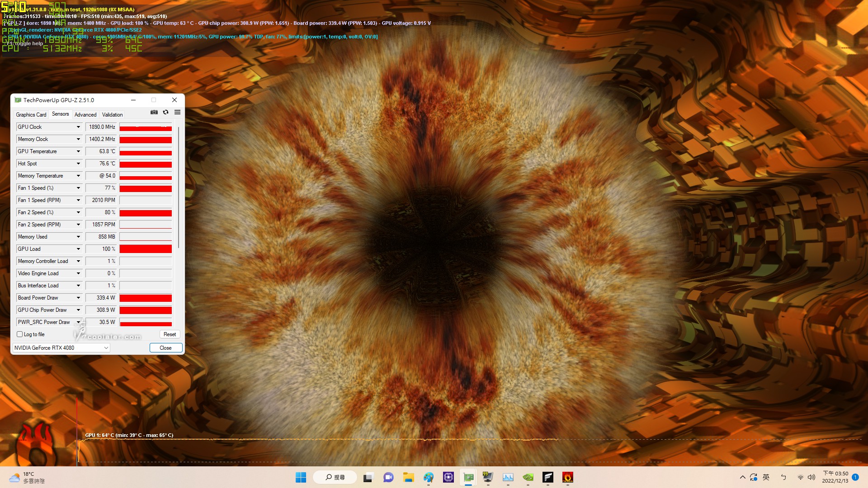Show hidden system tray icons
Viewport: 868px width, 488px height.
coord(742,477)
